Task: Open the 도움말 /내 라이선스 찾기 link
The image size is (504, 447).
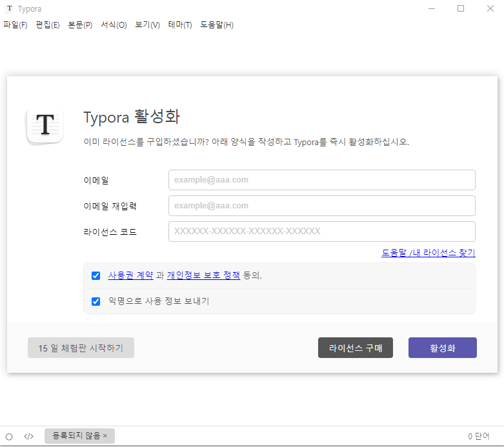Action: [428, 253]
